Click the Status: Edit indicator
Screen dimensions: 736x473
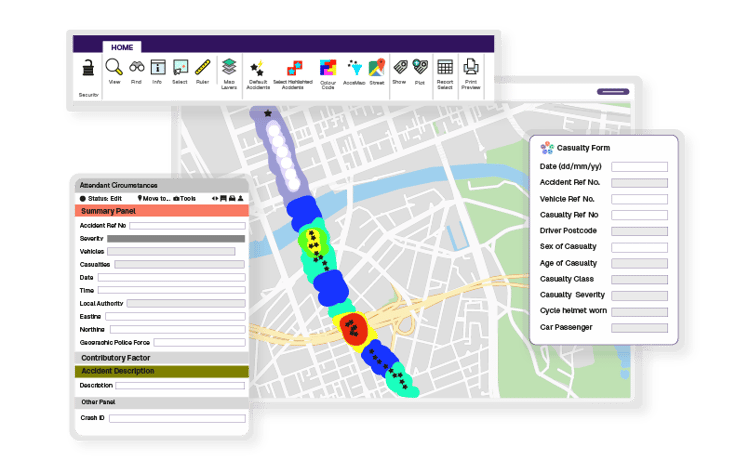[x=101, y=198]
